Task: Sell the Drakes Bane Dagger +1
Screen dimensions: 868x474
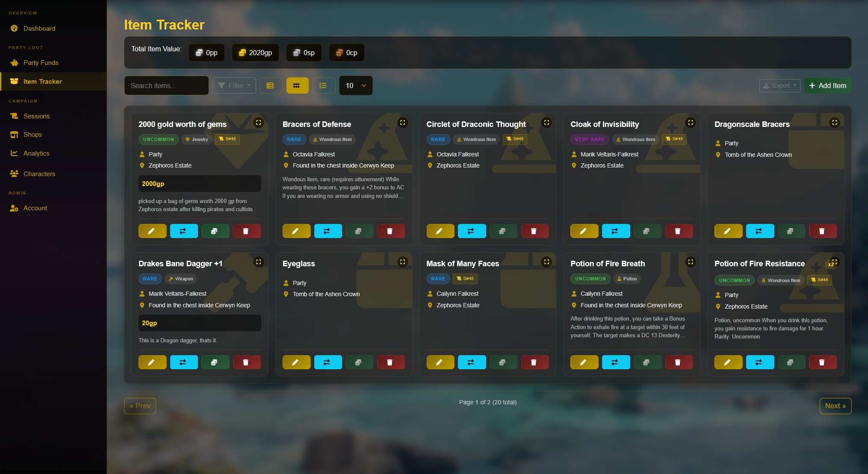Action: [216, 362]
